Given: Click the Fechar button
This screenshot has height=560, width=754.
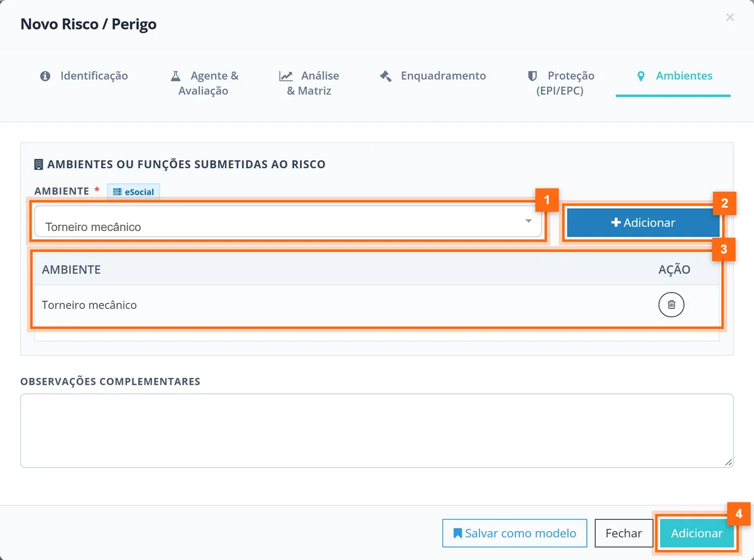Looking at the screenshot, I should coord(623,533).
